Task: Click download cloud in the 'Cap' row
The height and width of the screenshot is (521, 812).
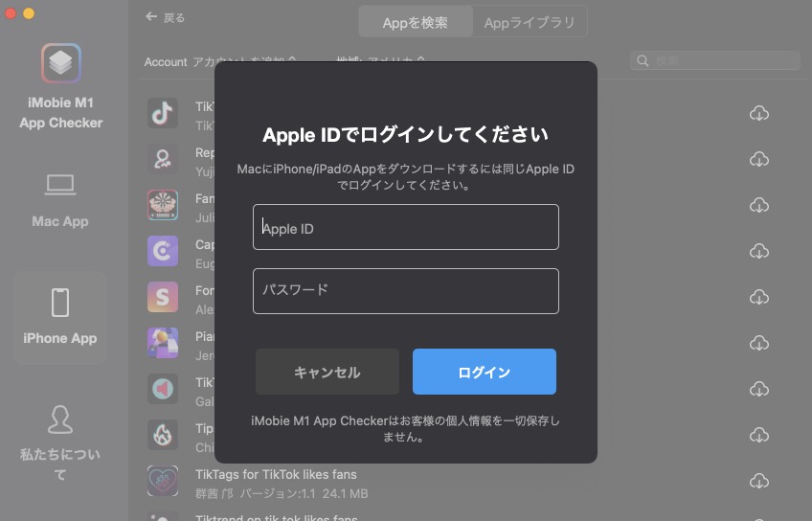Action: [759, 252]
